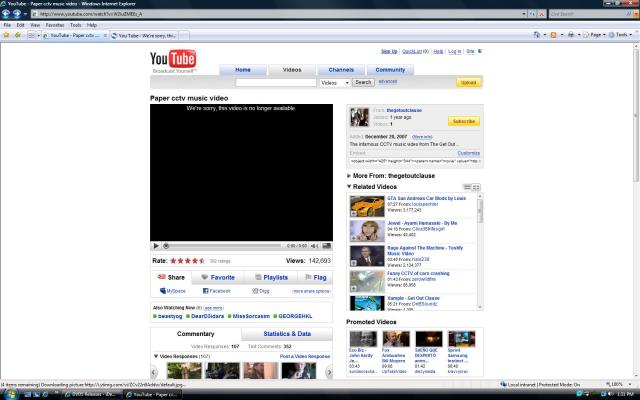
Task: Click the Sign Up link
Action: [x=389, y=51]
